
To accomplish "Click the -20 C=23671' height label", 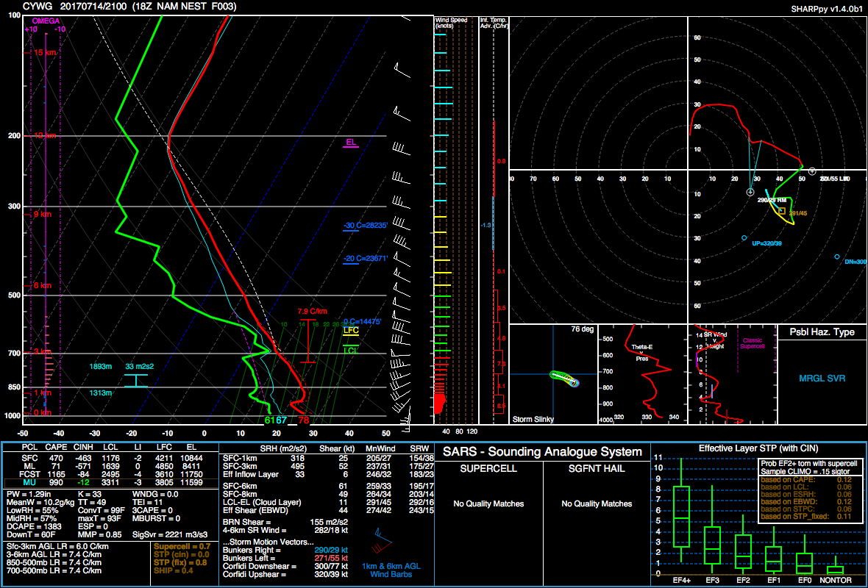I will (x=366, y=258).
